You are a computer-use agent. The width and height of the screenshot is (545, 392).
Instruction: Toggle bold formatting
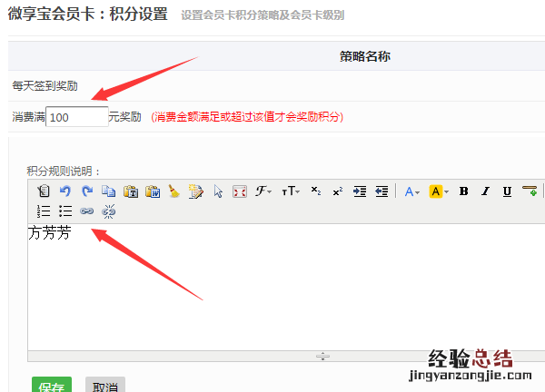(x=463, y=191)
